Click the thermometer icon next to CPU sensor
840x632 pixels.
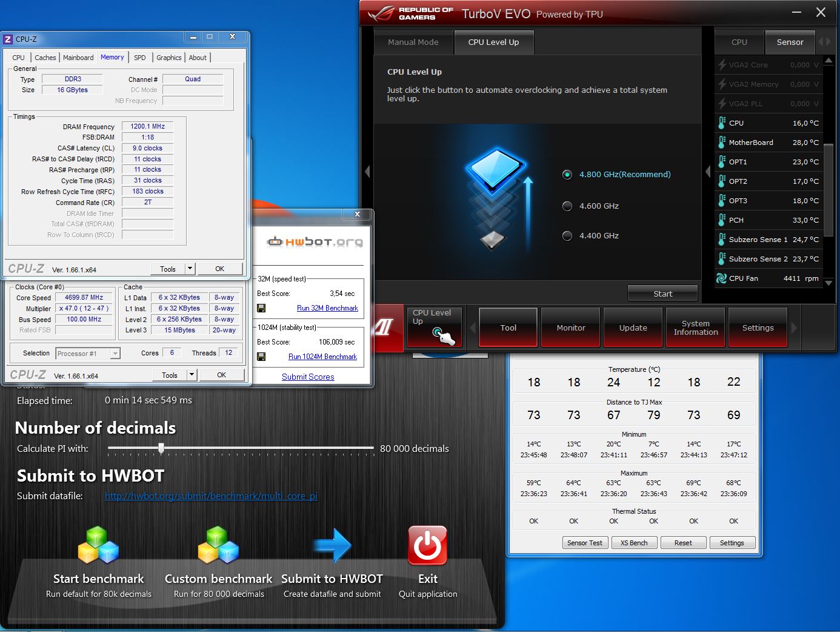pyautogui.click(x=721, y=123)
